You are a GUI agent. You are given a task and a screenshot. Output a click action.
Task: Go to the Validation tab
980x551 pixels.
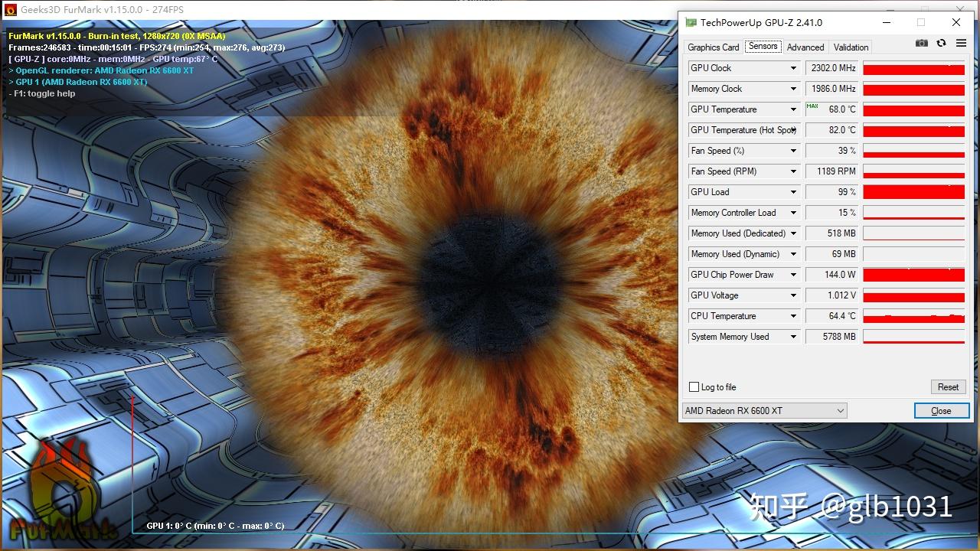851,47
